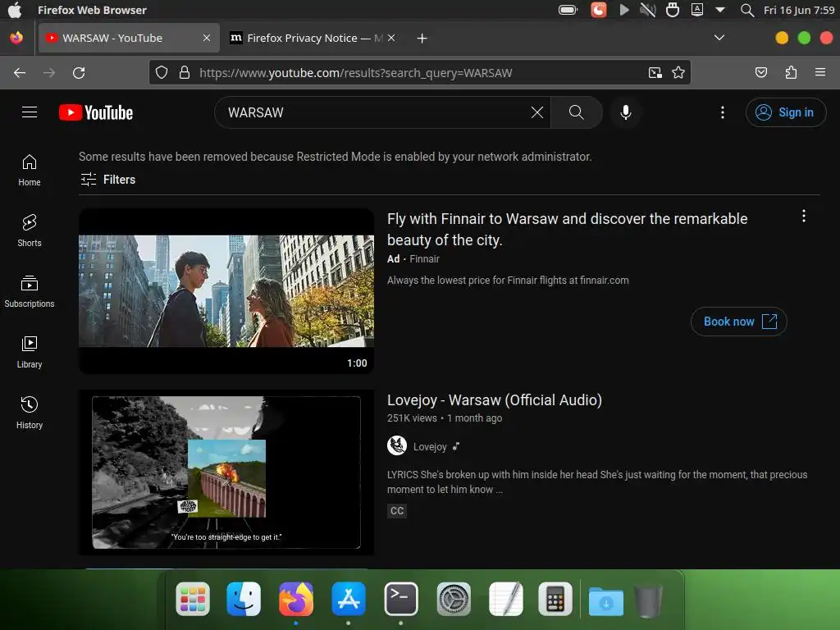Open the Finnair ad title link

click(567, 230)
